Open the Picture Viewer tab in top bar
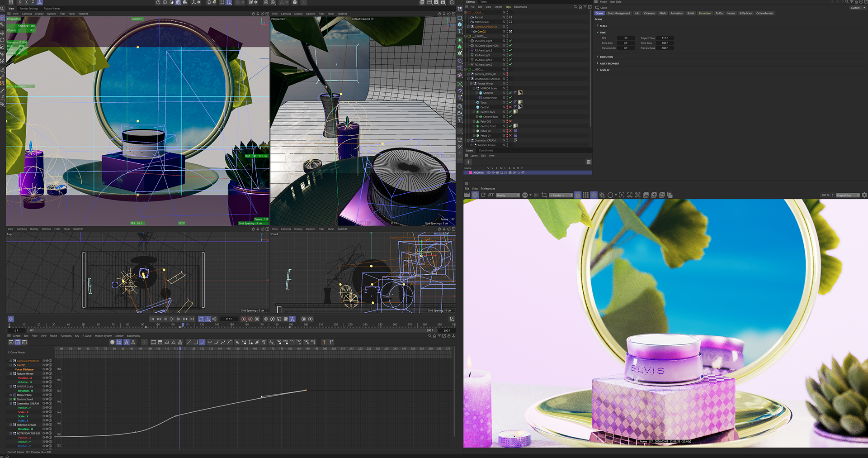 click(x=52, y=8)
